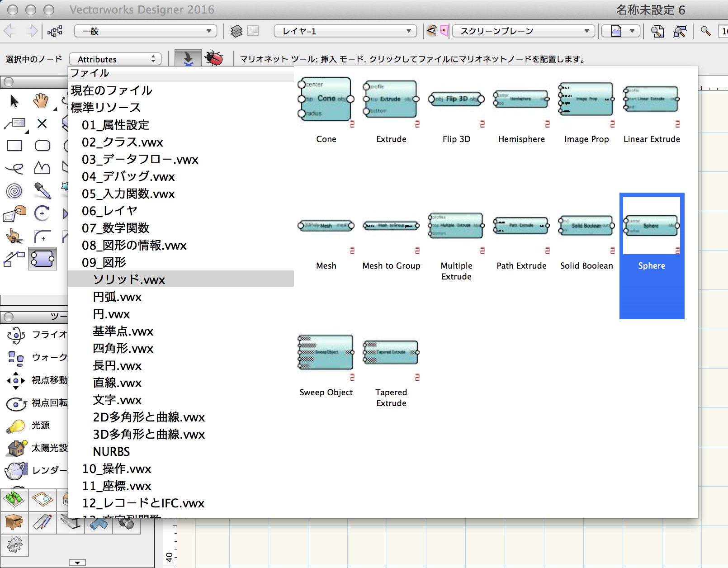Image resolution: width=728 pixels, height=568 pixels.
Task: Select the Eyedropper tool
Action: [x=43, y=191]
